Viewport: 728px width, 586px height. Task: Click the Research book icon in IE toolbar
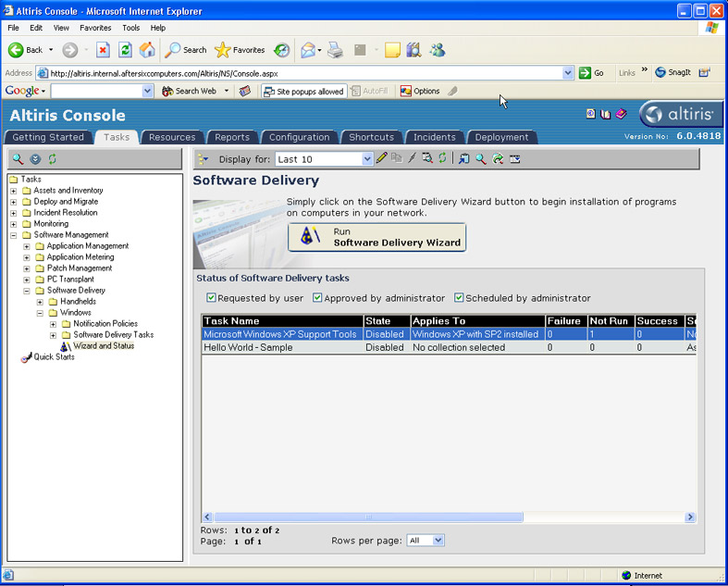tap(414, 50)
